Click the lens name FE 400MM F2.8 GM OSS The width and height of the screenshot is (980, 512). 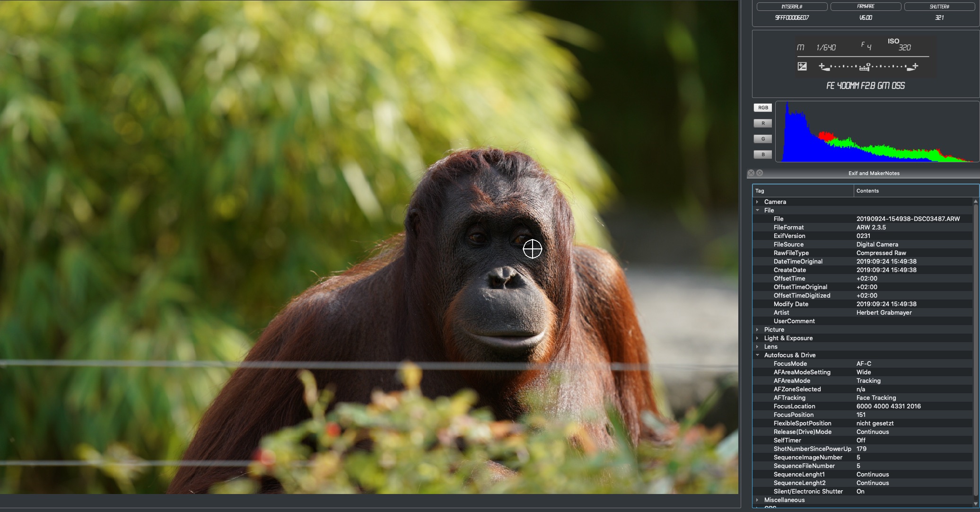point(866,86)
